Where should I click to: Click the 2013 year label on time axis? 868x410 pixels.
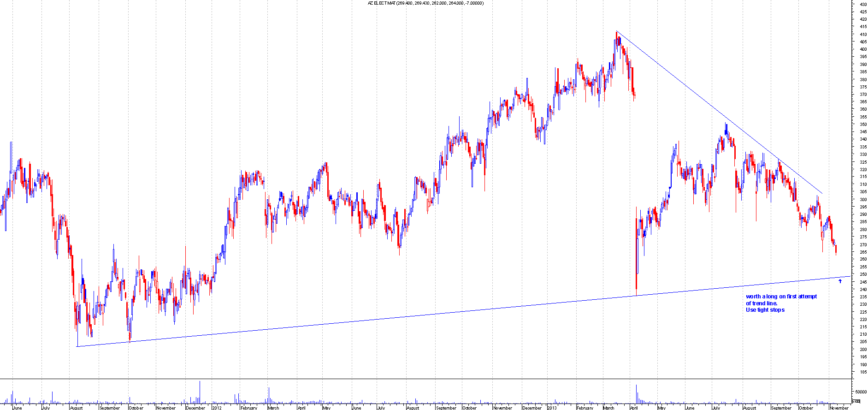click(x=552, y=408)
